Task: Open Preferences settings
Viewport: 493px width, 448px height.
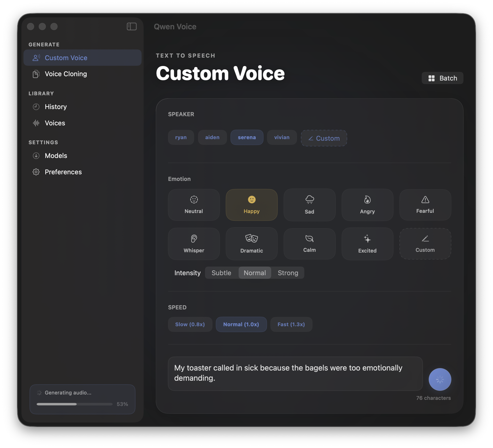Action: (63, 172)
